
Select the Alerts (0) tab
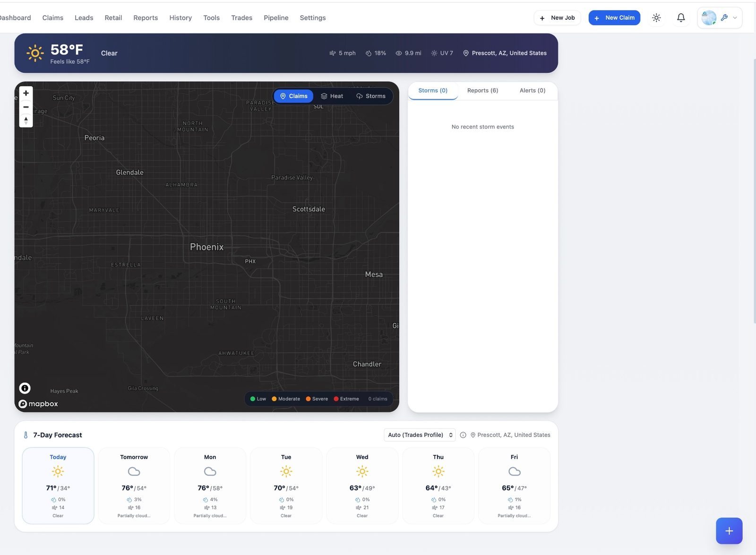(533, 91)
